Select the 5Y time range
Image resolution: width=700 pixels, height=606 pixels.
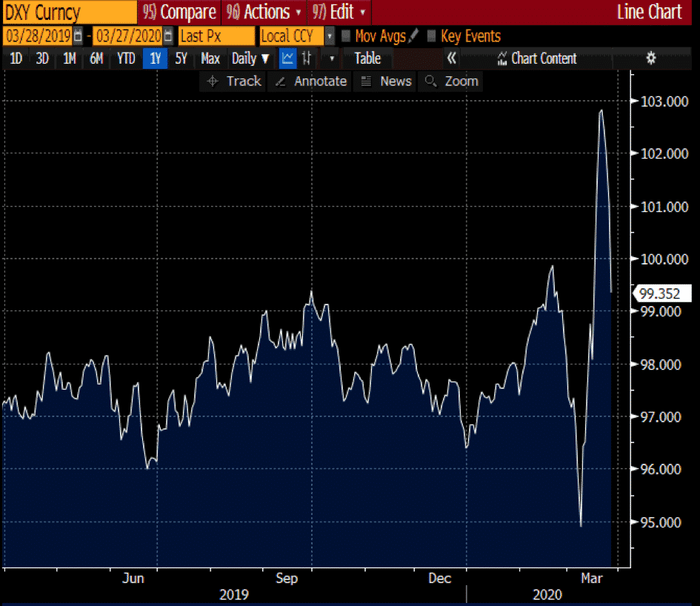point(181,59)
